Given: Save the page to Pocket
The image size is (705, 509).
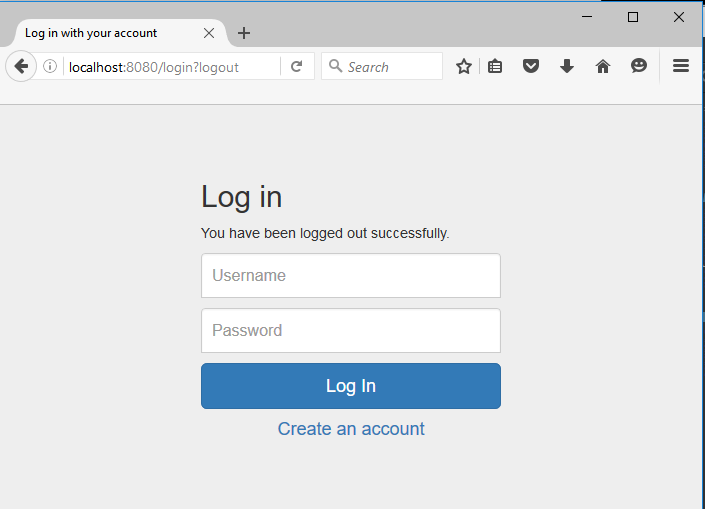Looking at the screenshot, I should tap(531, 67).
